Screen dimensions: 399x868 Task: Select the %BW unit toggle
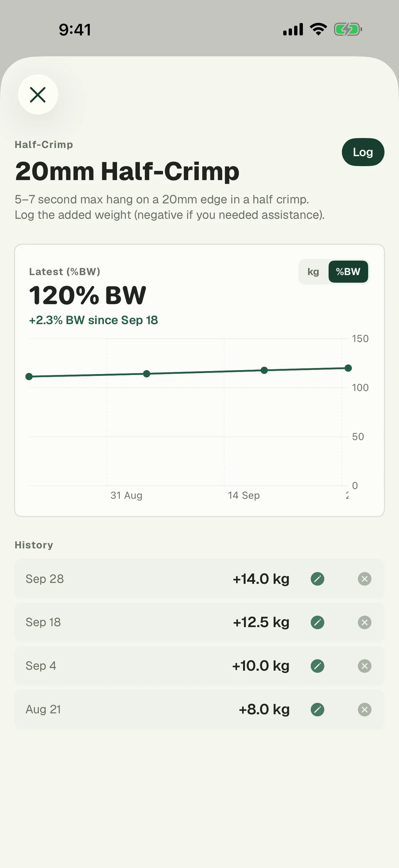click(348, 271)
